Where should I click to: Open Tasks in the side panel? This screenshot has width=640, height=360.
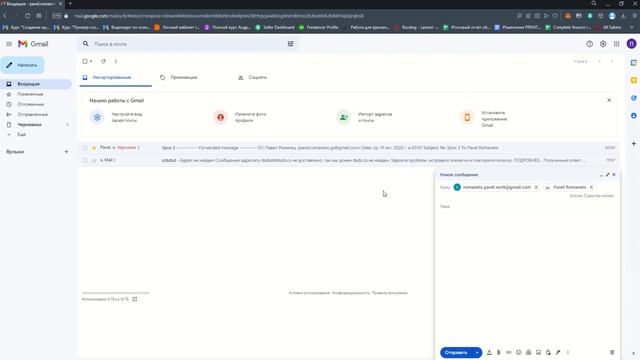[x=633, y=98]
